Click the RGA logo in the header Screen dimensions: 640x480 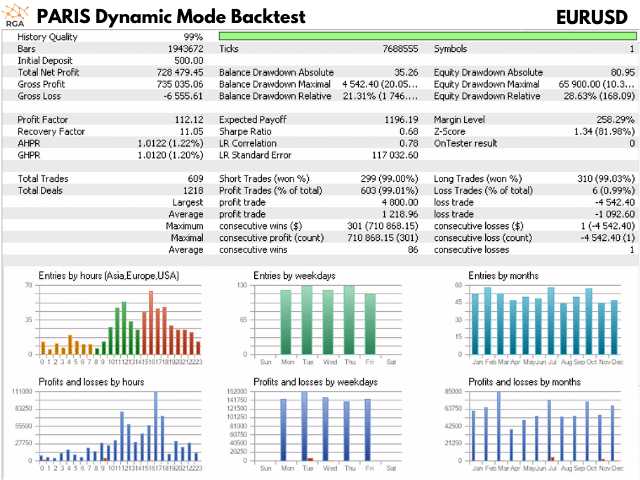14,15
